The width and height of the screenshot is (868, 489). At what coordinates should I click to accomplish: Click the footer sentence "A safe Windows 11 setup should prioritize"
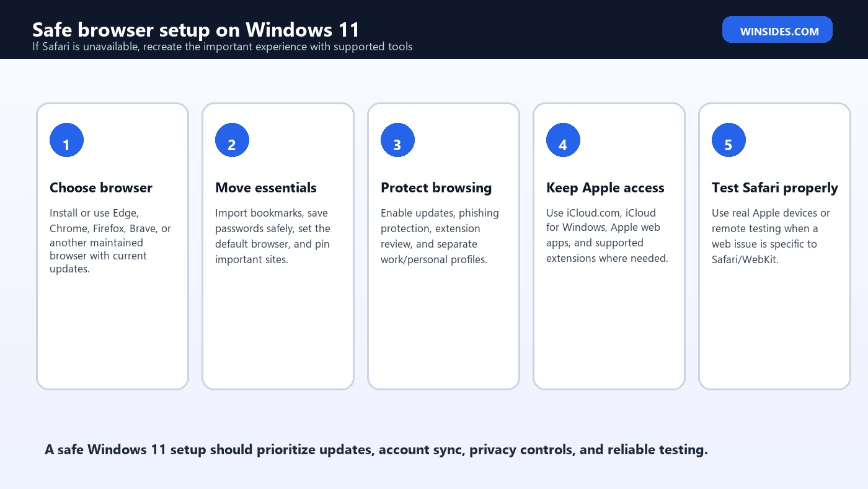click(x=376, y=450)
